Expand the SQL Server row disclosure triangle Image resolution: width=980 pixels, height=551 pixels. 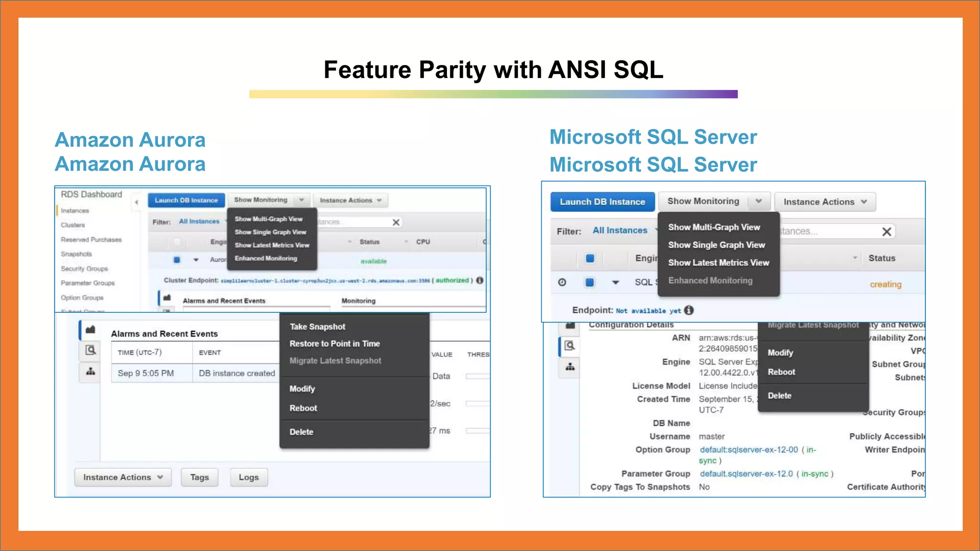[x=615, y=282]
